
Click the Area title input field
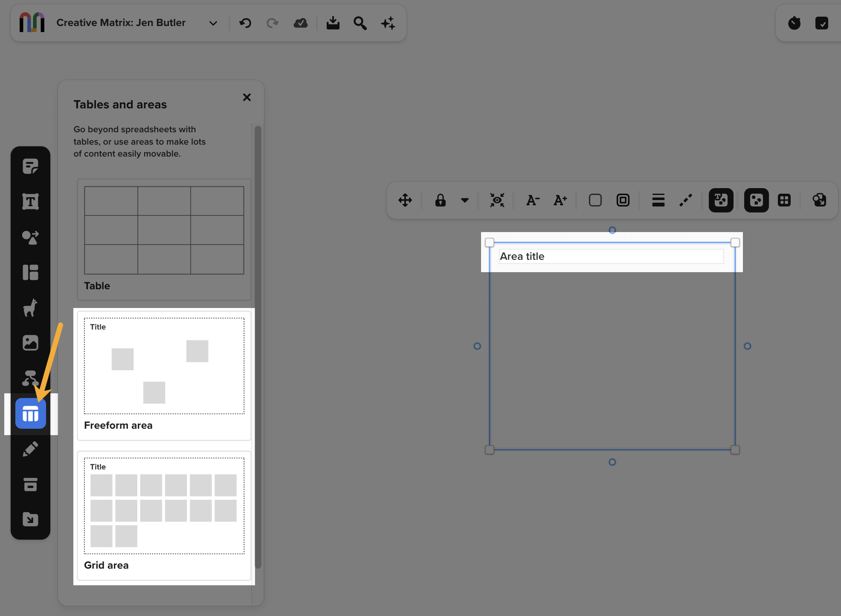[x=612, y=256]
